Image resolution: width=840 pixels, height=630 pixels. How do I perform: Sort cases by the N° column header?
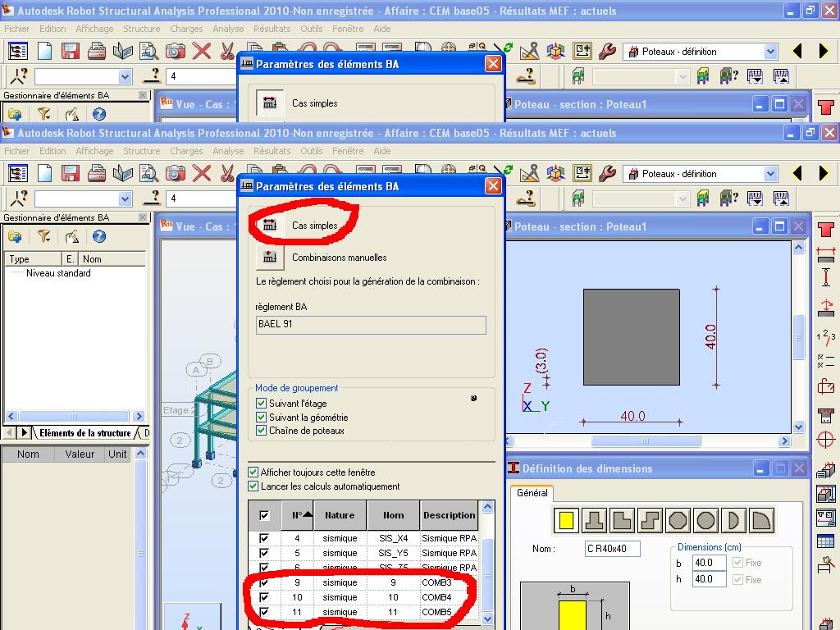pos(297,515)
